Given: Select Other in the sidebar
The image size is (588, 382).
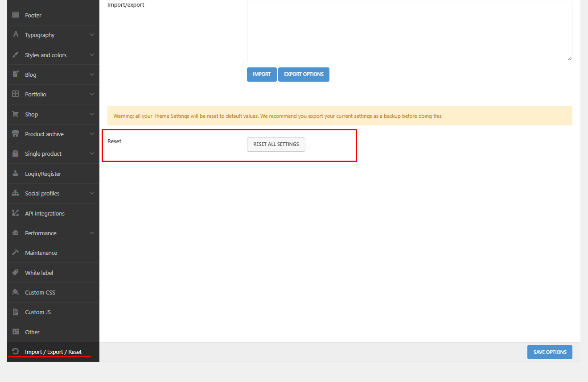Looking at the screenshot, I should click(x=53, y=332).
